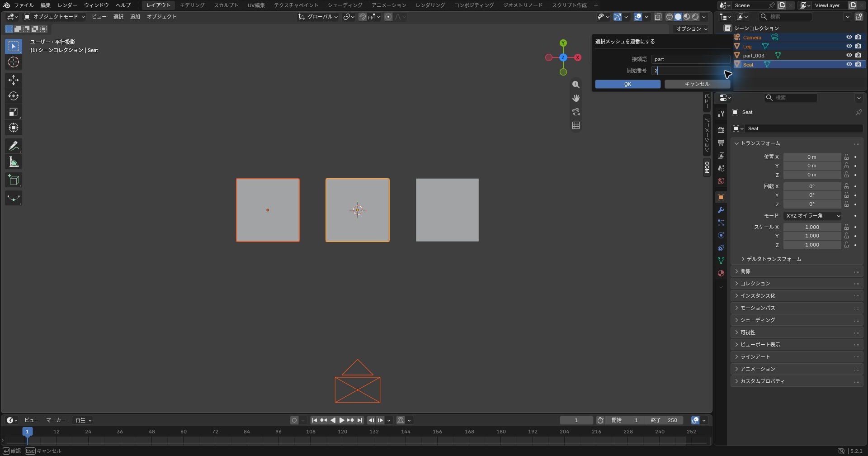Switch perspective/orthographic grid icon
The image size is (868, 456).
pos(576,125)
